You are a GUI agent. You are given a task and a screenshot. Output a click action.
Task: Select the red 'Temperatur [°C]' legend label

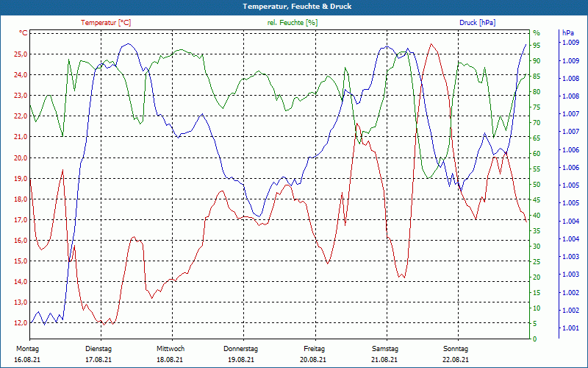coord(106,23)
